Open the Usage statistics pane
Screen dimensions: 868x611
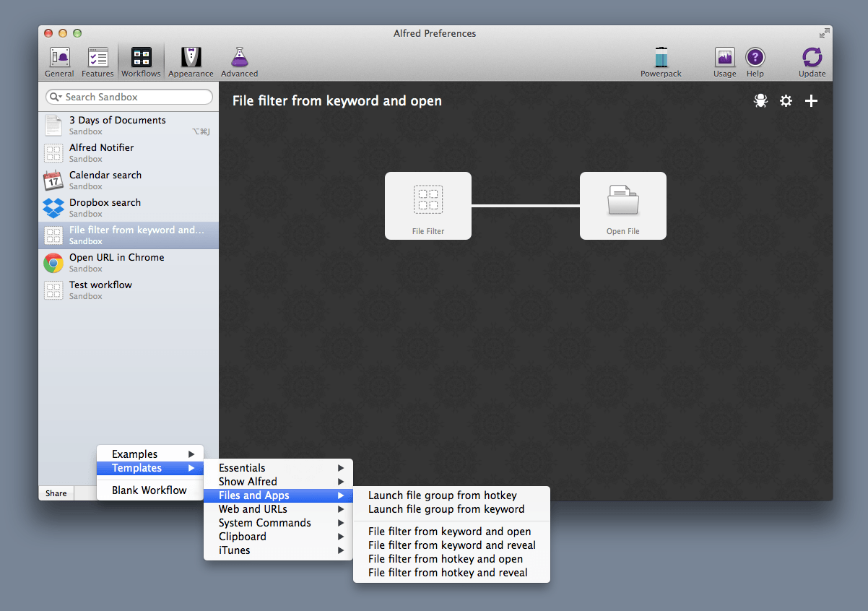point(724,61)
